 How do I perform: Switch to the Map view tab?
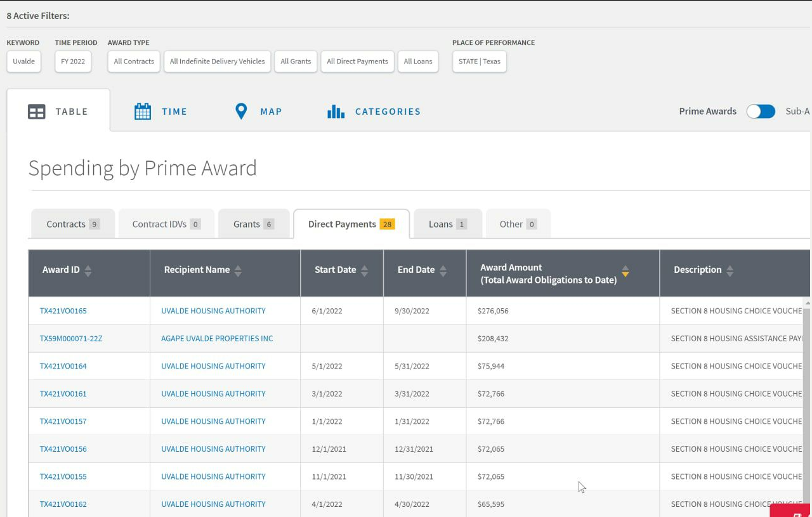(x=258, y=112)
